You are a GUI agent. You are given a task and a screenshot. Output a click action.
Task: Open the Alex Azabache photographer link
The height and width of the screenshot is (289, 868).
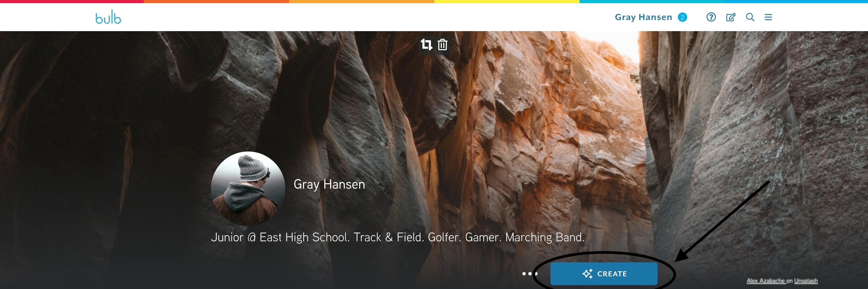(766, 281)
